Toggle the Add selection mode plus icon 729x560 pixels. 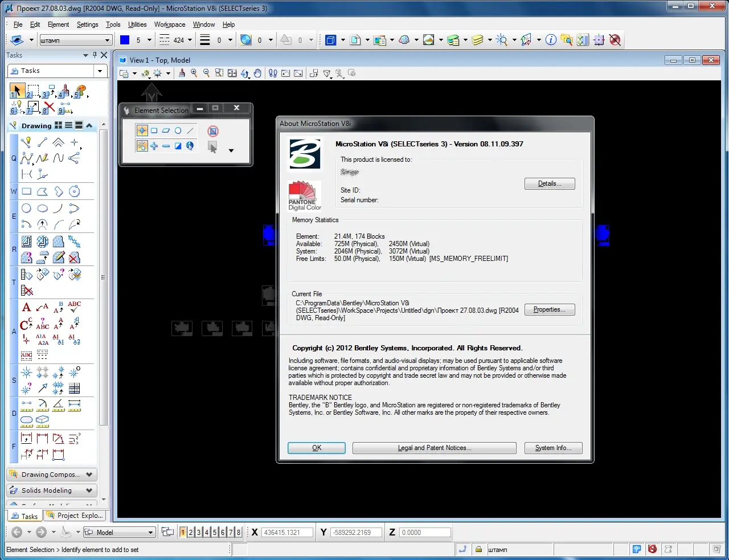tap(154, 146)
